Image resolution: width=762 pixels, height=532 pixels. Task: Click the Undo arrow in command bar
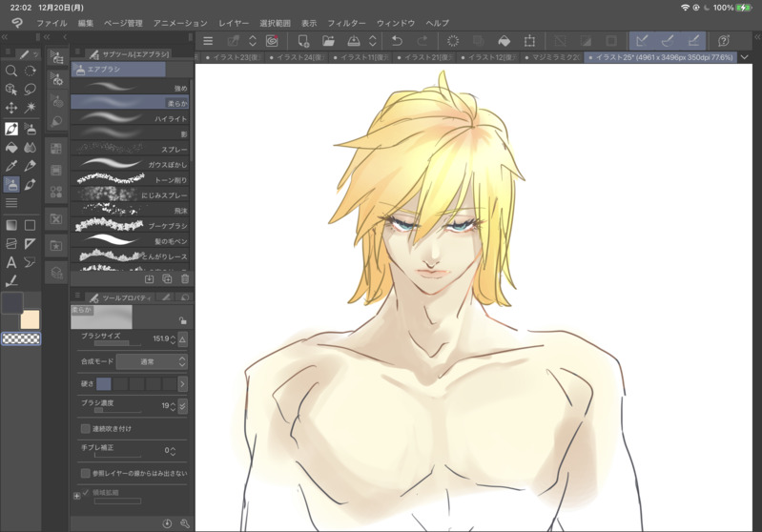click(397, 41)
